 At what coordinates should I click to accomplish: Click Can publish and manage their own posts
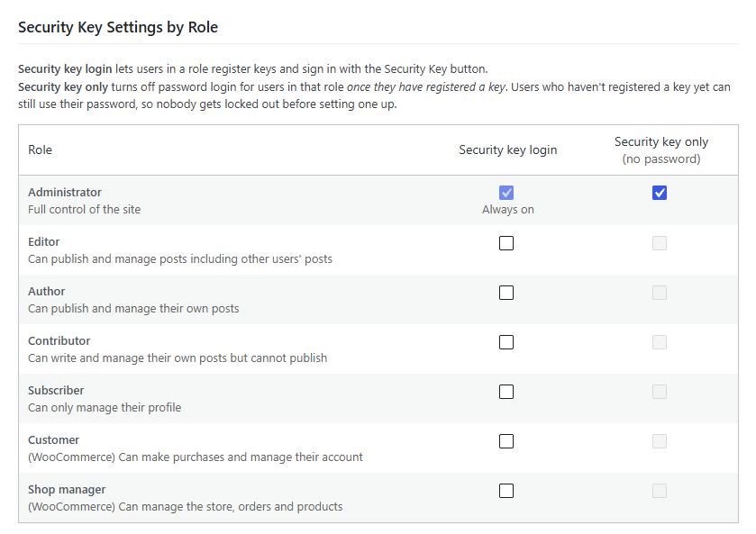click(x=133, y=309)
